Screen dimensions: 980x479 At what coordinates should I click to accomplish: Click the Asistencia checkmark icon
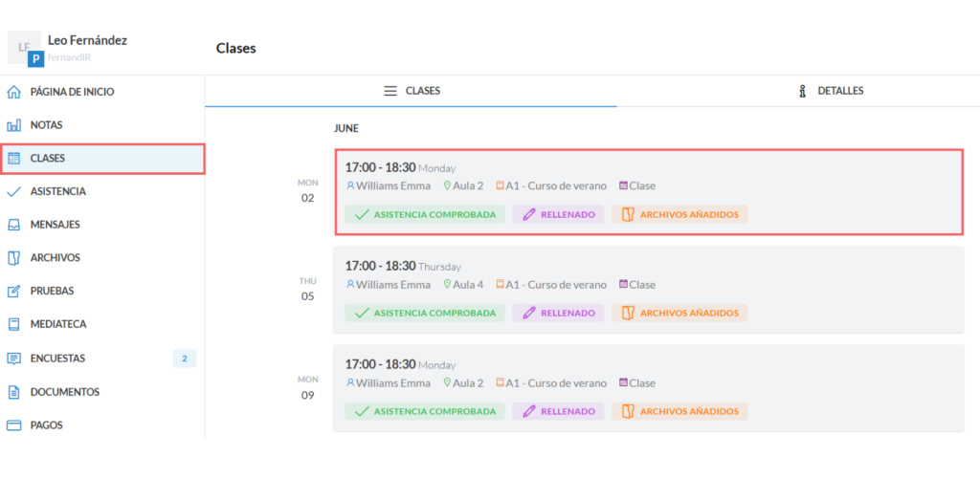coord(13,191)
